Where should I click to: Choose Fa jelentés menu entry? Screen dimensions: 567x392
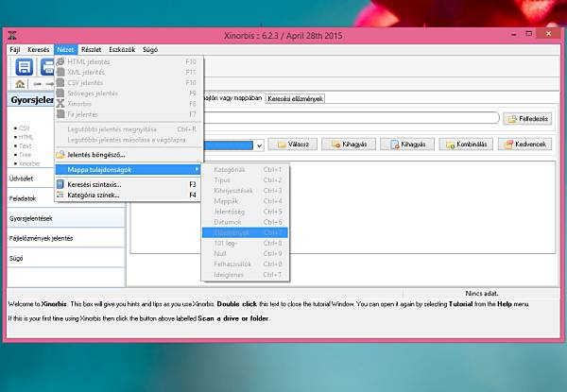point(128,114)
